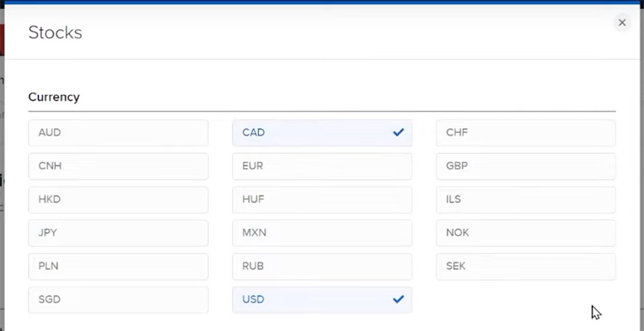
Task: Enable NOK currency
Action: point(526,233)
